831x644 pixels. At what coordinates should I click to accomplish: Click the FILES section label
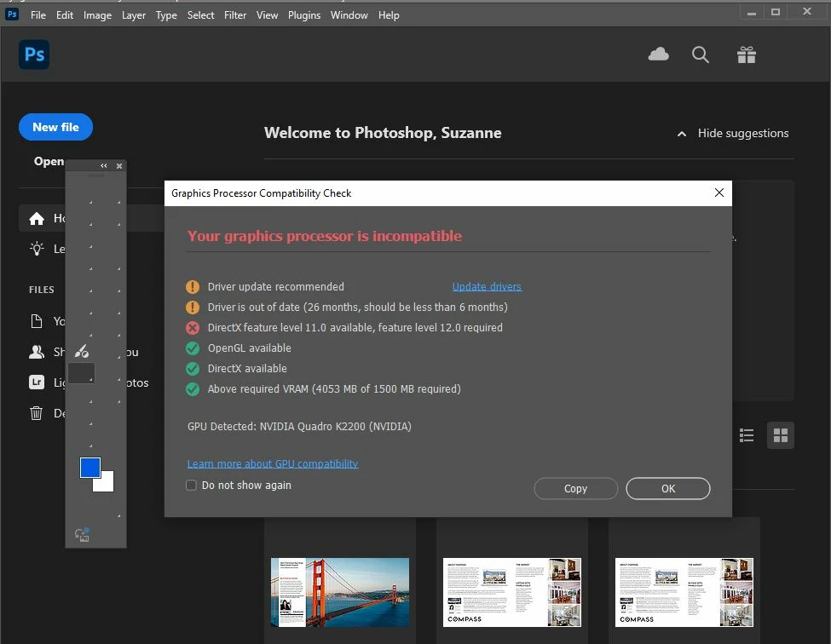click(x=42, y=290)
